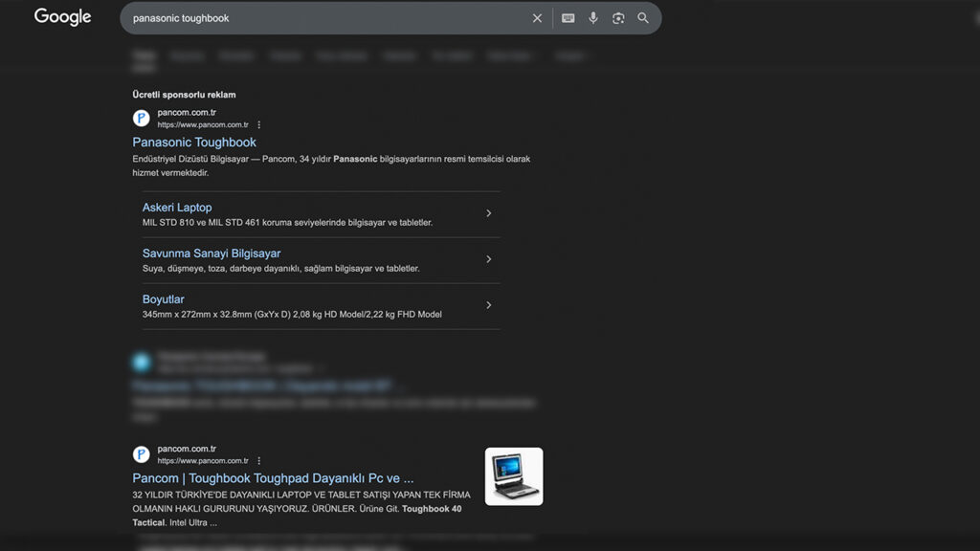The height and width of the screenshot is (551, 980).
Task: Click the Pancom favicon in organic result
Action: click(x=142, y=454)
